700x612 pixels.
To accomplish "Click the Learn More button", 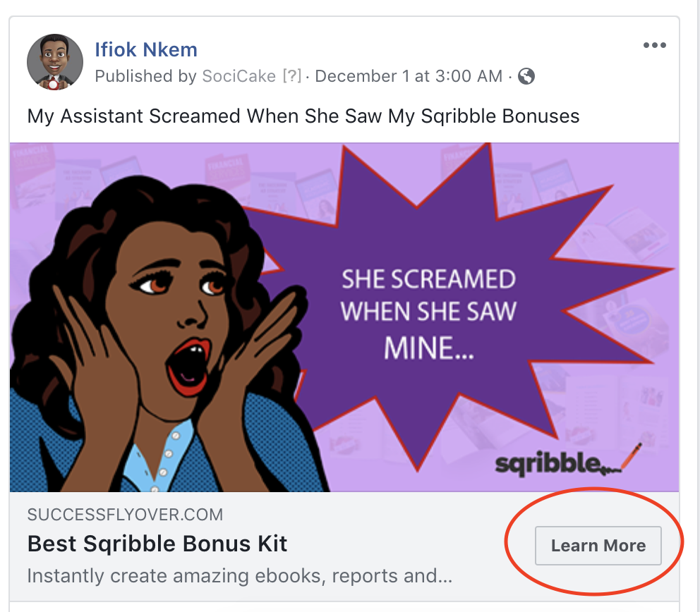I will (x=598, y=546).
